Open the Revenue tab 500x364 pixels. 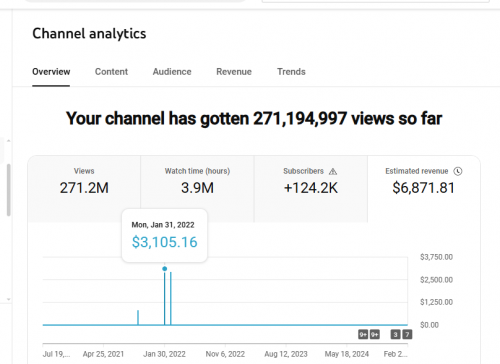click(234, 72)
